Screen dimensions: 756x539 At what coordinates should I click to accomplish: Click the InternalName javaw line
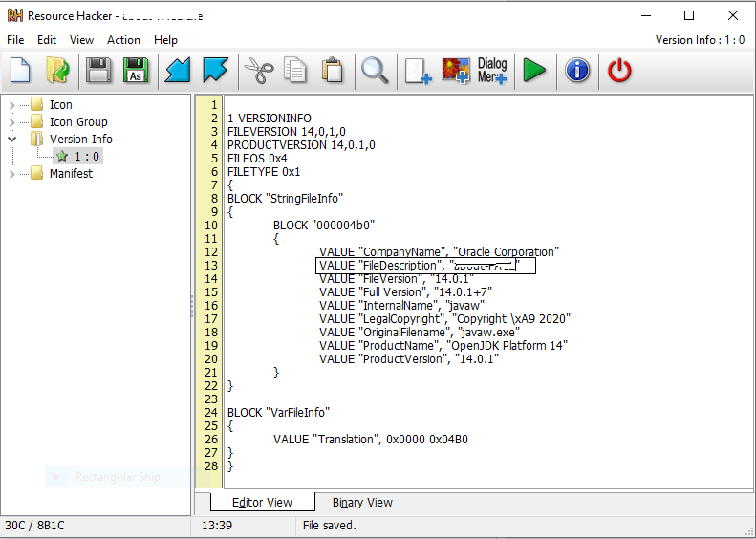point(401,305)
